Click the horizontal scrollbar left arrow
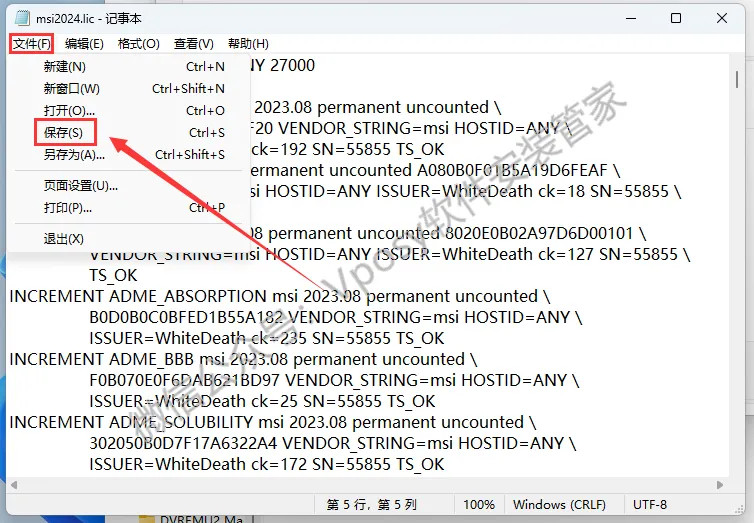The width and height of the screenshot is (754, 523). pyautogui.click(x=14, y=485)
